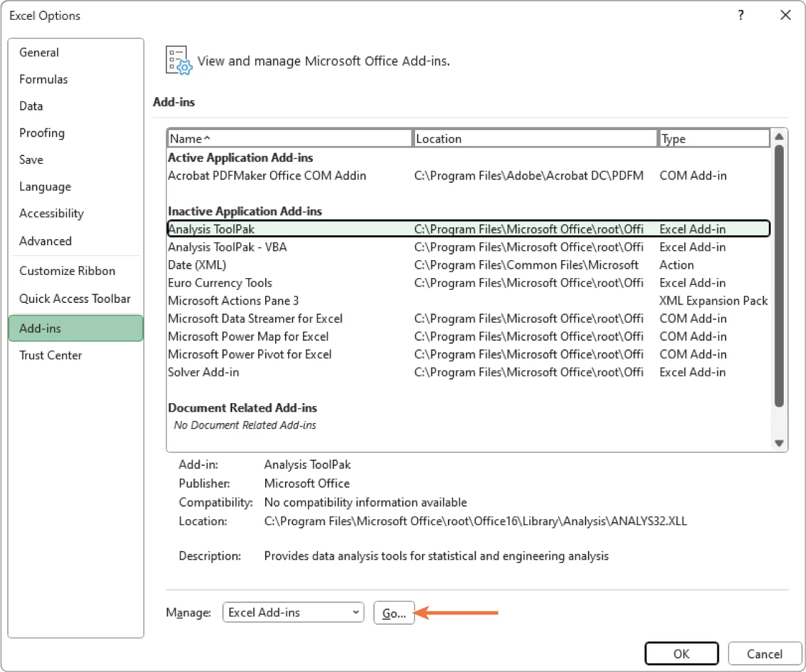This screenshot has width=806, height=672.
Task: Open the Proofing settings page
Action: [x=42, y=133]
